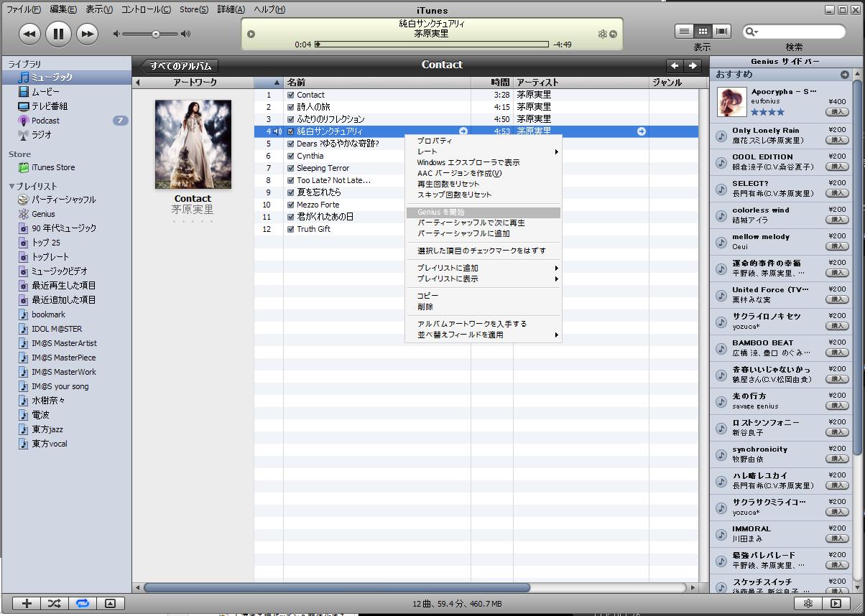Open the Genius playlist in the sidebar
The width and height of the screenshot is (865, 616).
[65, 214]
